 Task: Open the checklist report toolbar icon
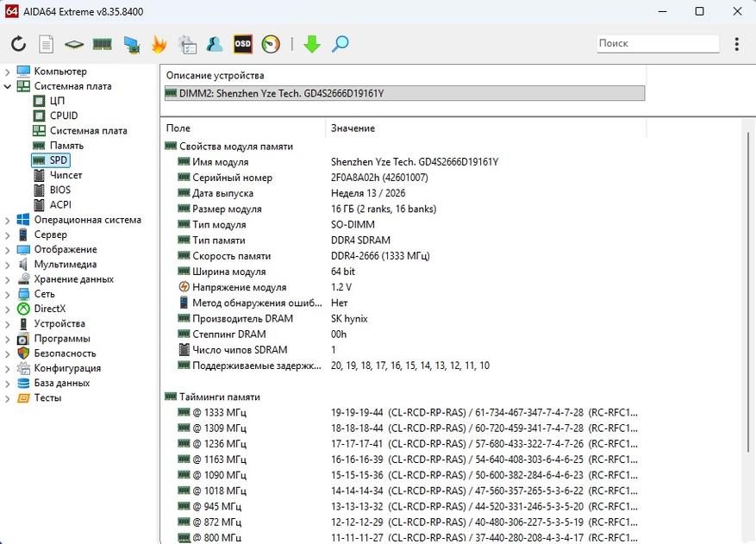pyautogui.click(x=187, y=44)
